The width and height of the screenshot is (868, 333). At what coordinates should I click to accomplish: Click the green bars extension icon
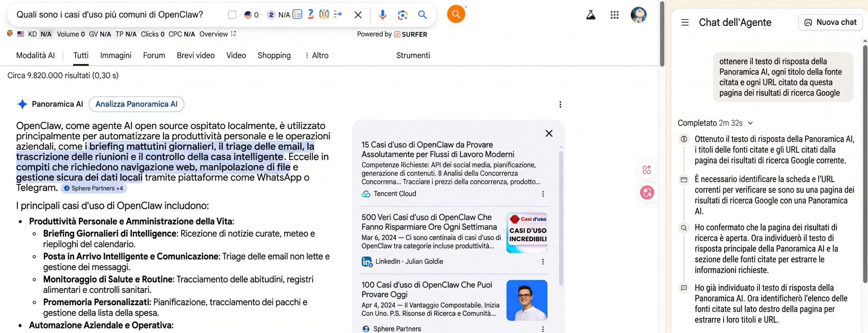click(324, 14)
